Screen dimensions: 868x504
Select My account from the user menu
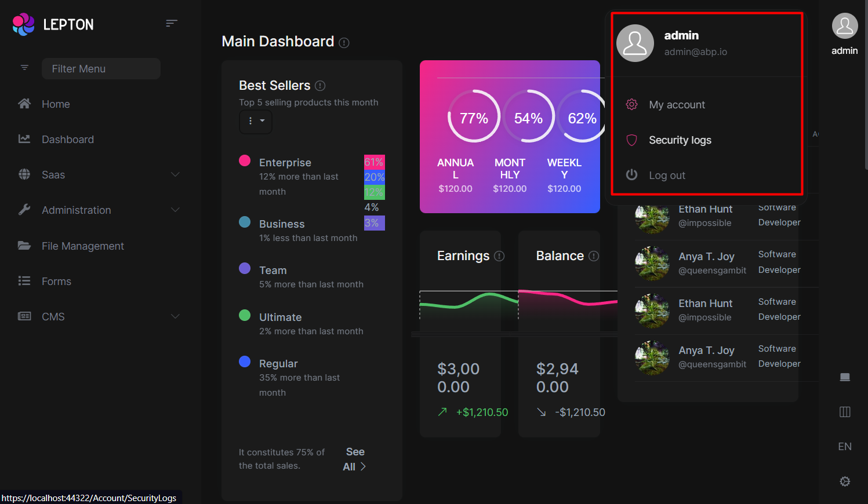click(677, 104)
